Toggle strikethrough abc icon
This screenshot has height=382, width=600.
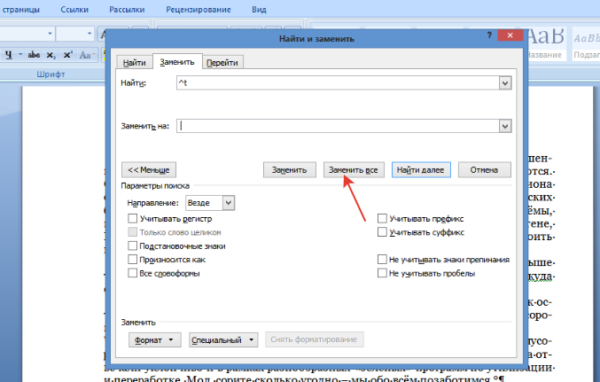(x=34, y=55)
